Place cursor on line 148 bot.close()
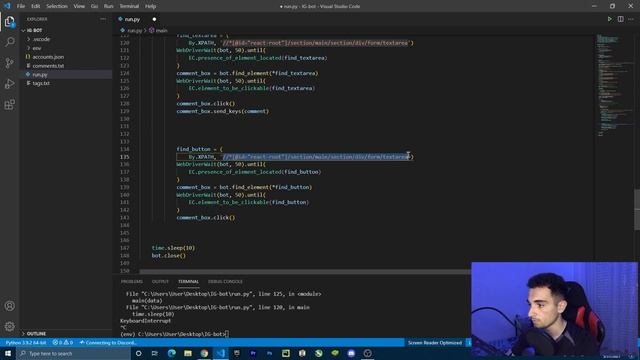Image resolution: width=640 pixels, height=360 pixels. [169, 256]
